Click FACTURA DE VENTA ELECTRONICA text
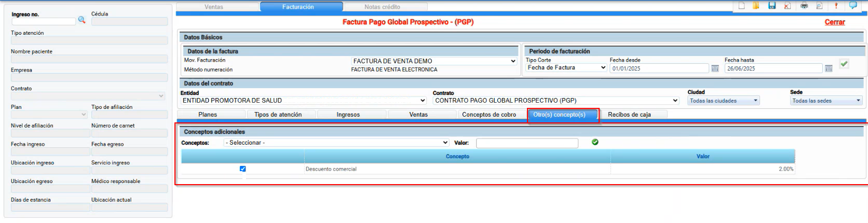This screenshot has height=223, width=868. [x=394, y=69]
